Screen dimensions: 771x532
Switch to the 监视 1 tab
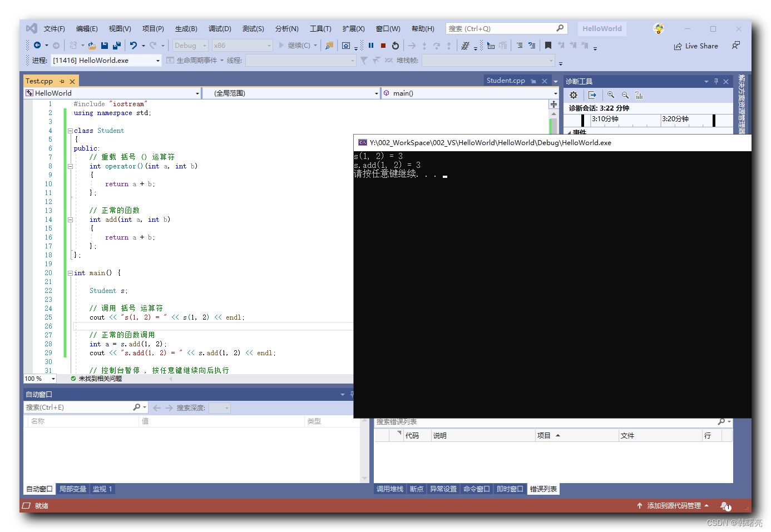click(x=102, y=489)
